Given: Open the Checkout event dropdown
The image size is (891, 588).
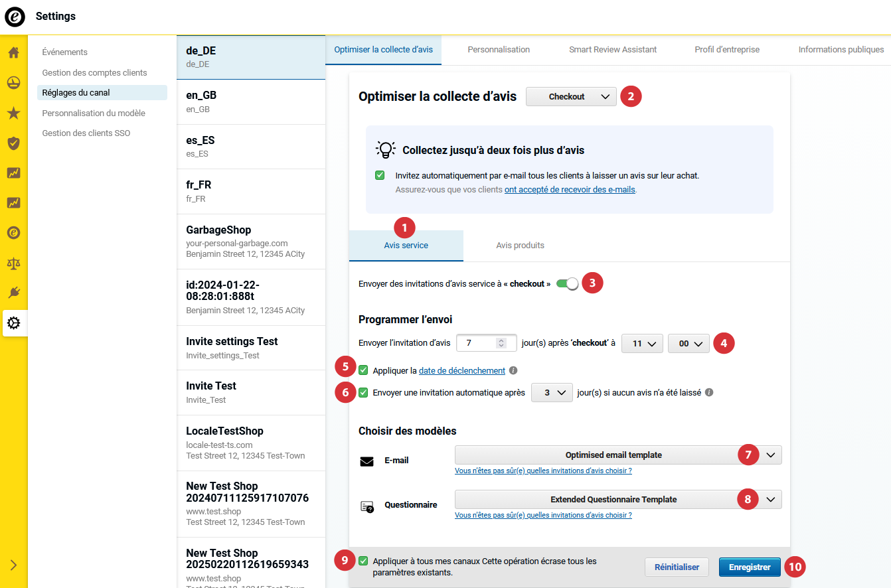Looking at the screenshot, I should click(570, 97).
